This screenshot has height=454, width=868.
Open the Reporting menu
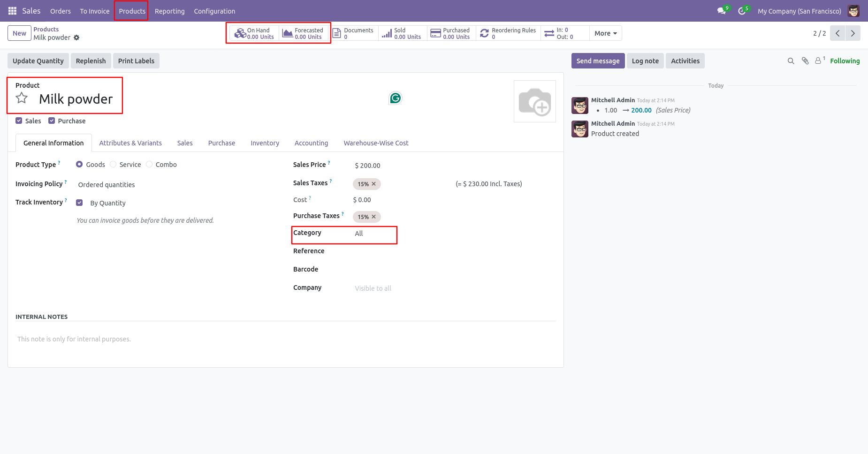click(x=170, y=11)
